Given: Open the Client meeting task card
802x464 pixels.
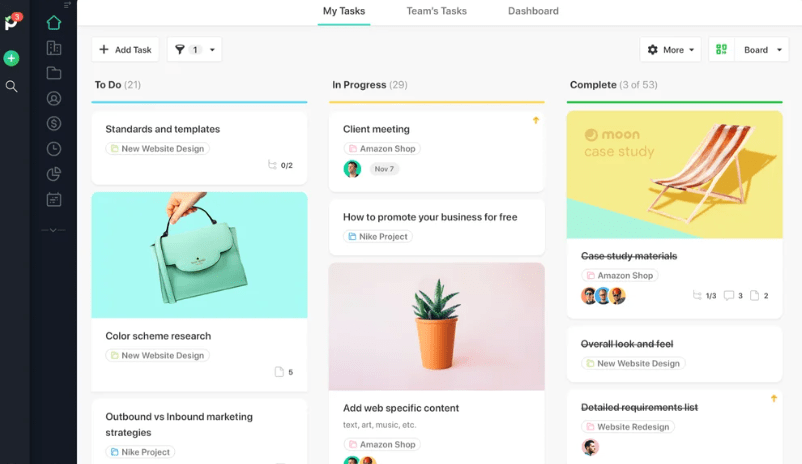Looking at the screenshot, I should click(436, 152).
